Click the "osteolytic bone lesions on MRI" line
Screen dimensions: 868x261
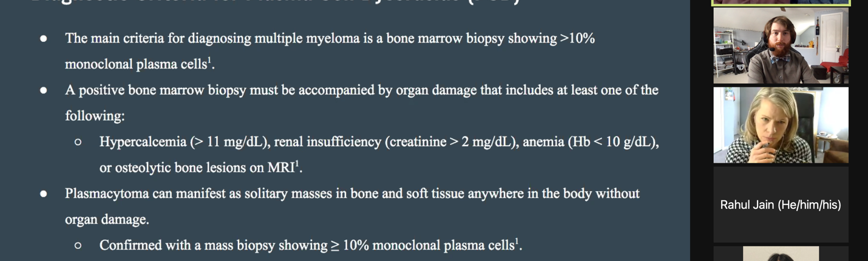pos(197,168)
